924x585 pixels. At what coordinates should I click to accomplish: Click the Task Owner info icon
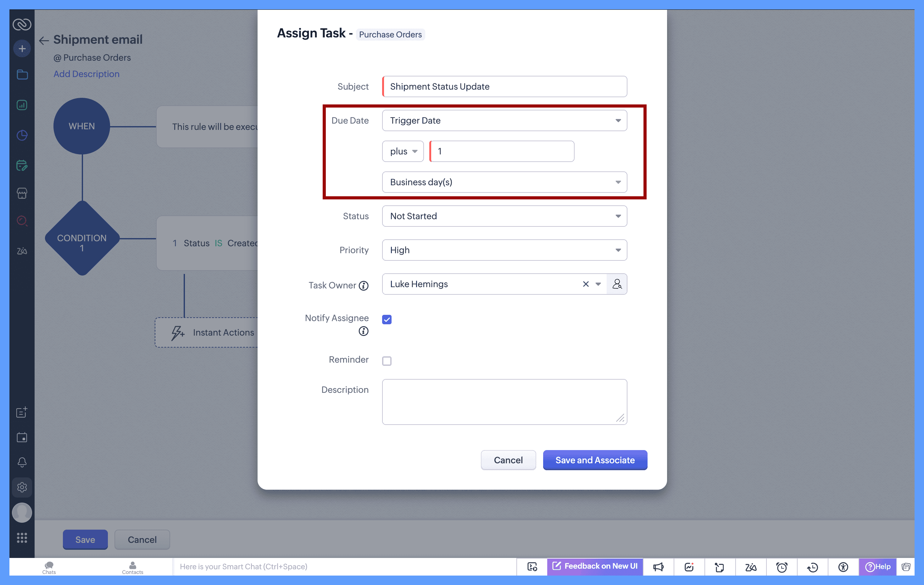coord(363,286)
